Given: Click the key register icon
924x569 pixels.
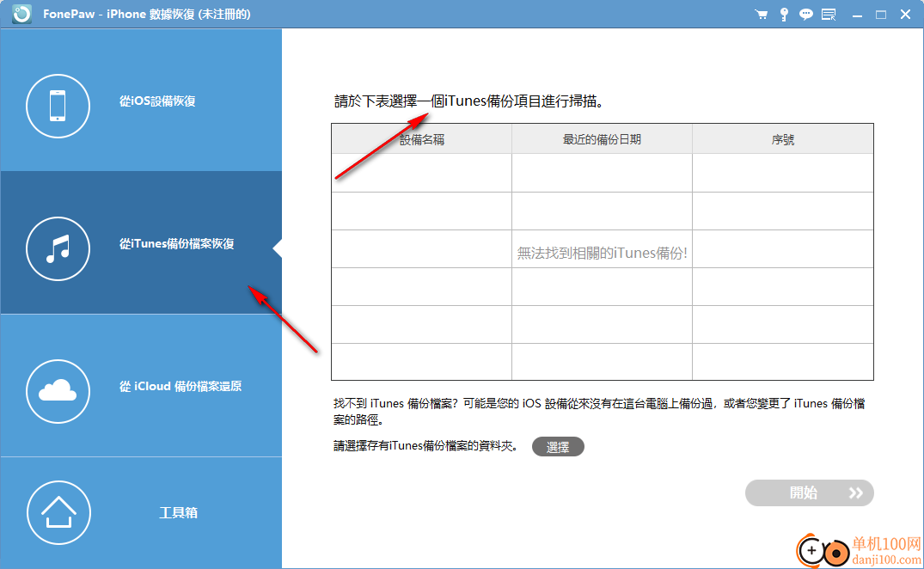Looking at the screenshot, I should pyautogui.click(x=784, y=15).
